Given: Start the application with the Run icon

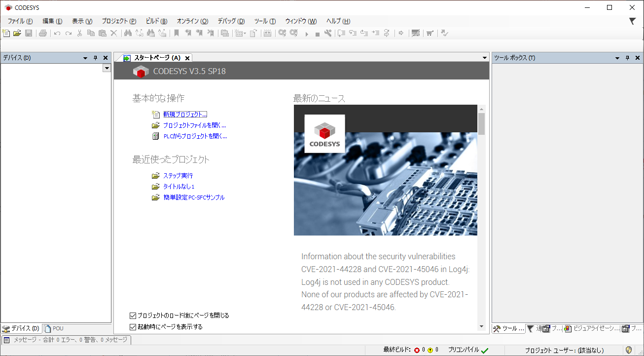Looking at the screenshot, I should pyautogui.click(x=307, y=33).
